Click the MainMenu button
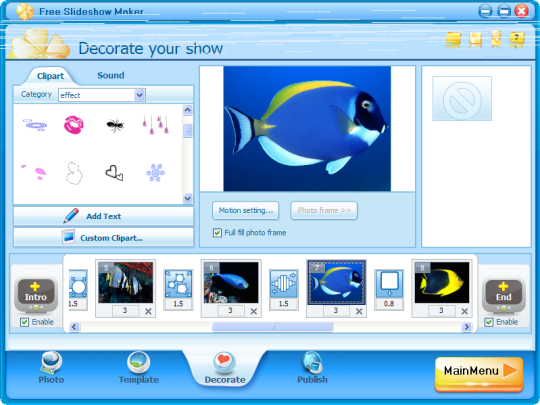This screenshot has height=405, width=540. [x=479, y=373]
